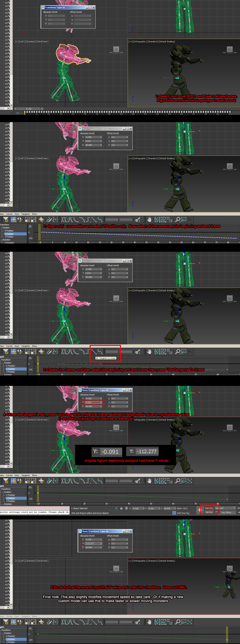
Task: Open the [Wireframe] shading menu in step 1 viewport
Action: click(x=42, y=42)
